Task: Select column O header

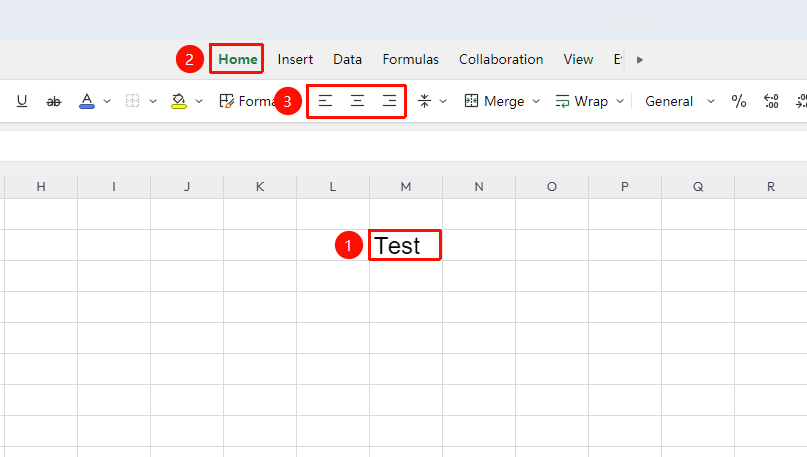Action: pyautogui.click(x=552, y=186)
